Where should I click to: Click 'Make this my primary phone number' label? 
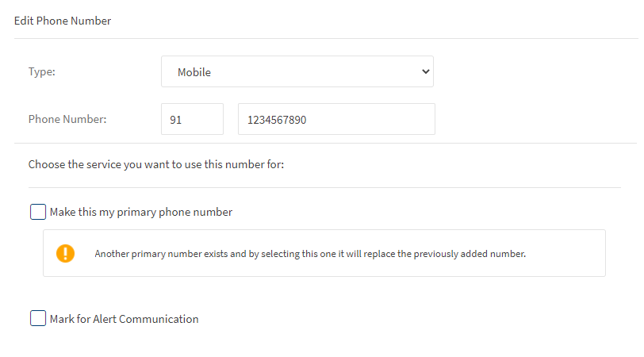click(140, 213)
